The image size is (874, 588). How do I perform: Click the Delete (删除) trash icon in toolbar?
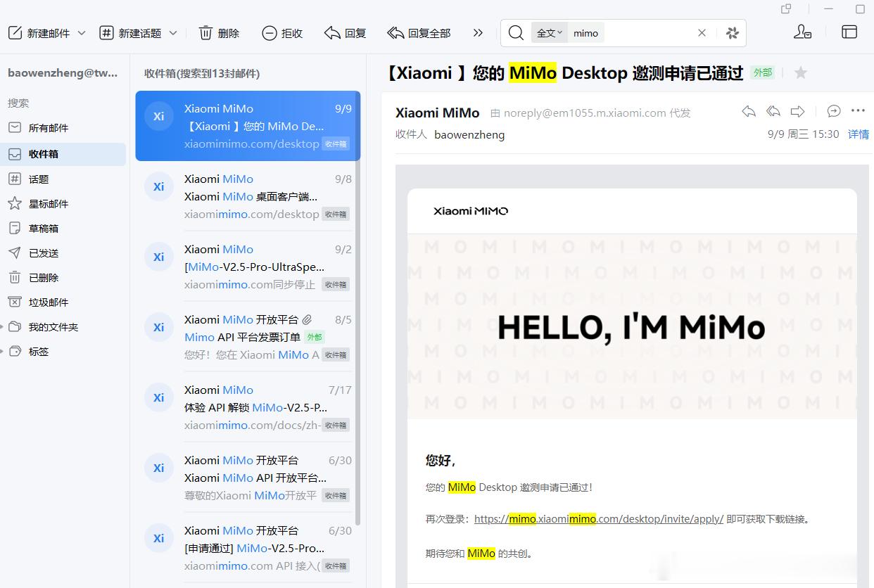pyautogui.click(x=206, y=32)
